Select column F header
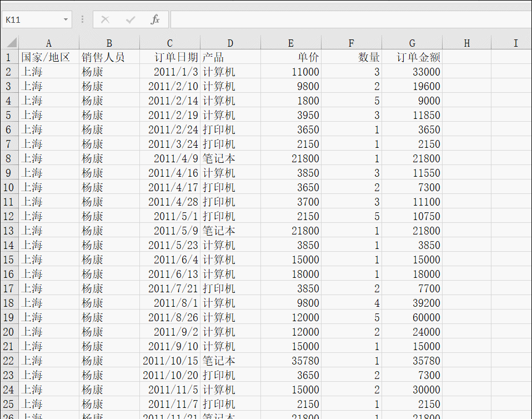Image resolution: width=532 pixels, height=419 pixels. [352, 43]
